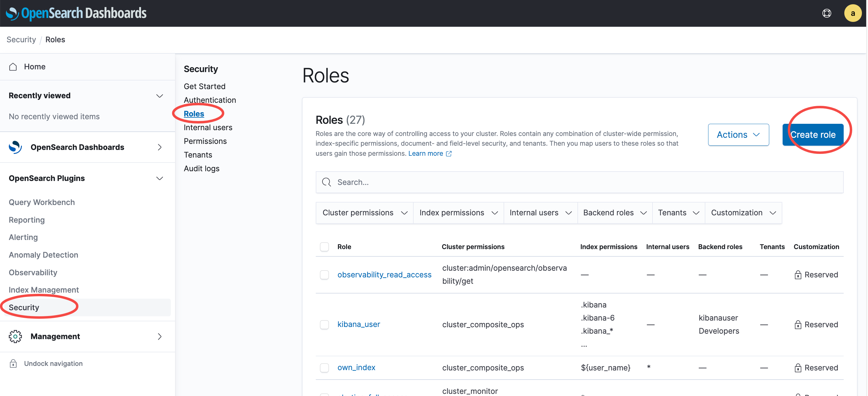Click the Security breadcrumb link

[x=21, y=40]
